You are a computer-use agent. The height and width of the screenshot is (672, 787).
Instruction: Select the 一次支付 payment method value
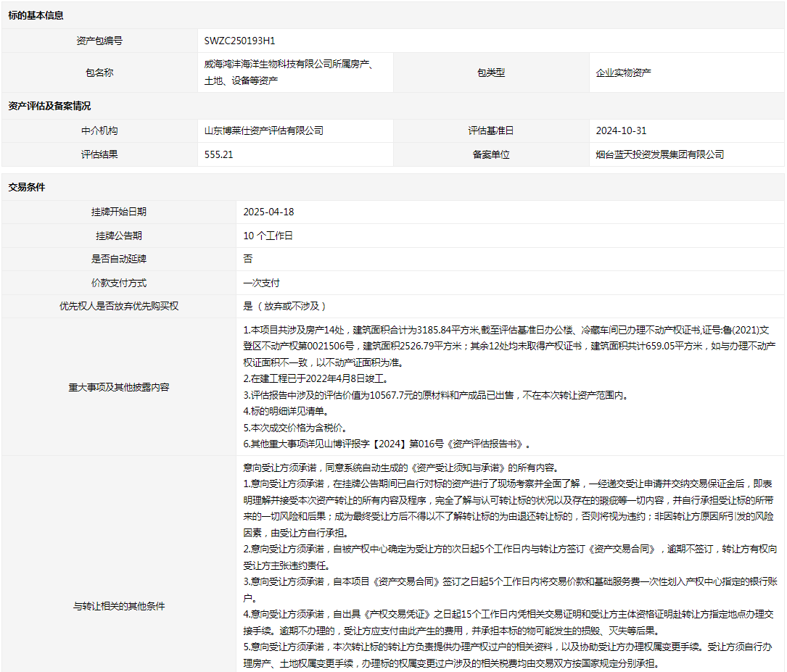pyautogui.click(x=261, y=283)
